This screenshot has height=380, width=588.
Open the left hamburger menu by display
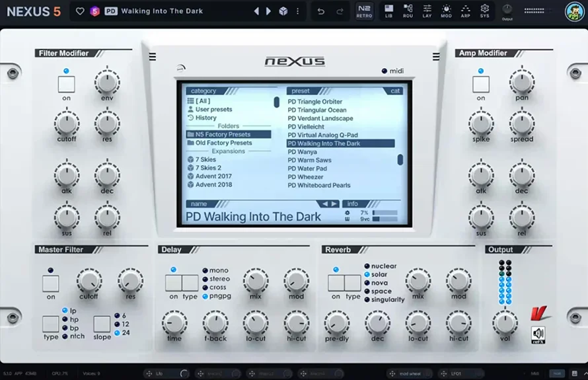point(153,57)
